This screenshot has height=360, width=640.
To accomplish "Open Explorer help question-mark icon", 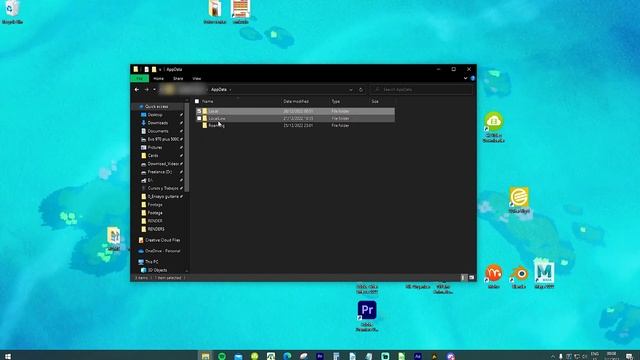I will pyautogui.click(x=473, y=78).
